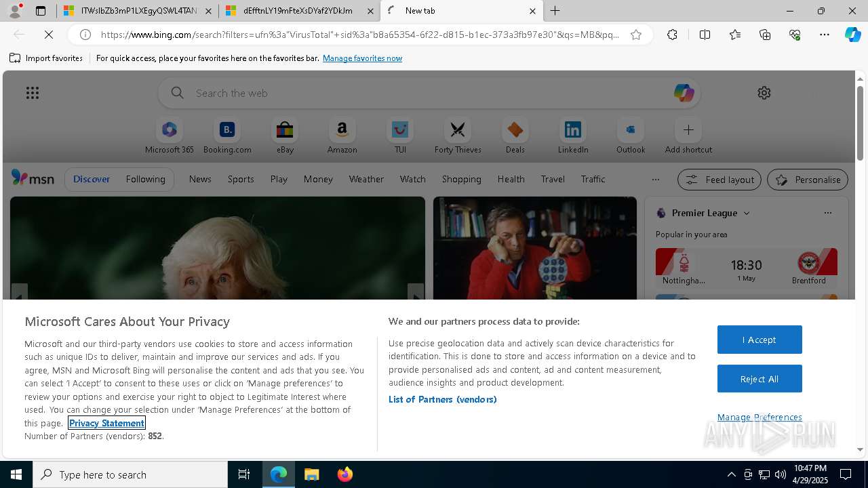The width and height of the screenshot is (868, 488).
Task: Click the msn logo
Action: (x=33, y=178)
